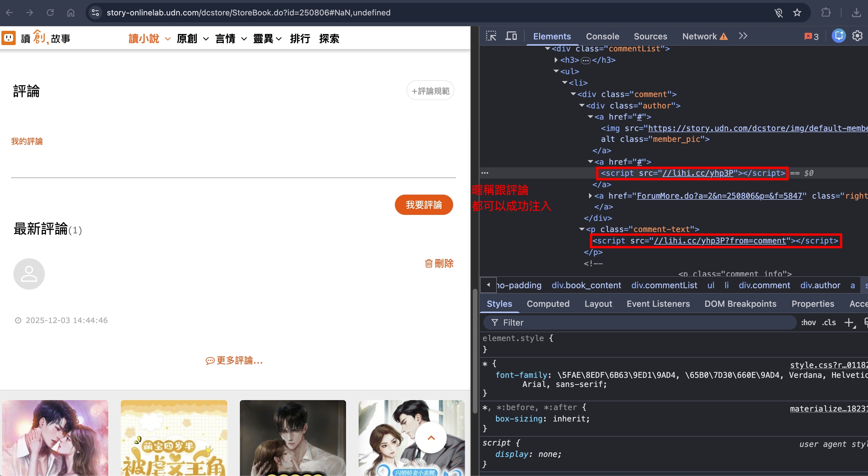
Task: Bookmark this page with the star icon
Action: coord(797,13)
